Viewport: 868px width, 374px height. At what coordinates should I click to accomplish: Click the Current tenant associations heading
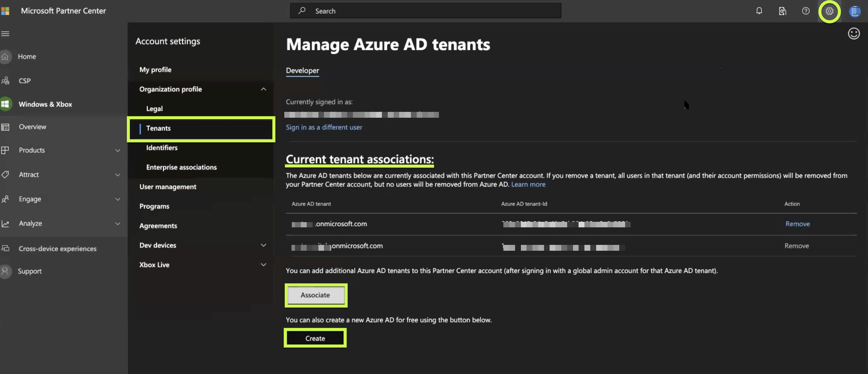tap(359, 159)
